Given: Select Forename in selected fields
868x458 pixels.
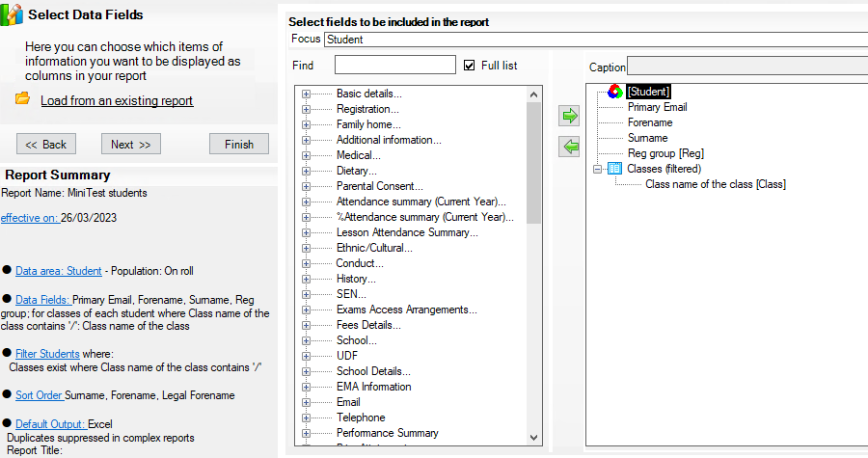Looking at the screenshot, I should coord(650,122).
